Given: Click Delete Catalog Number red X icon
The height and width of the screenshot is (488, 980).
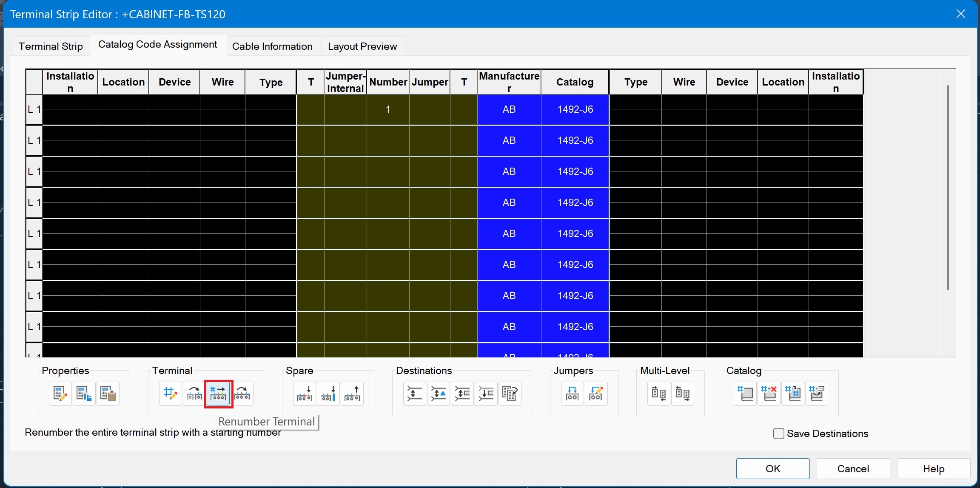Looking at the screenshot, I should click(769, 394).
